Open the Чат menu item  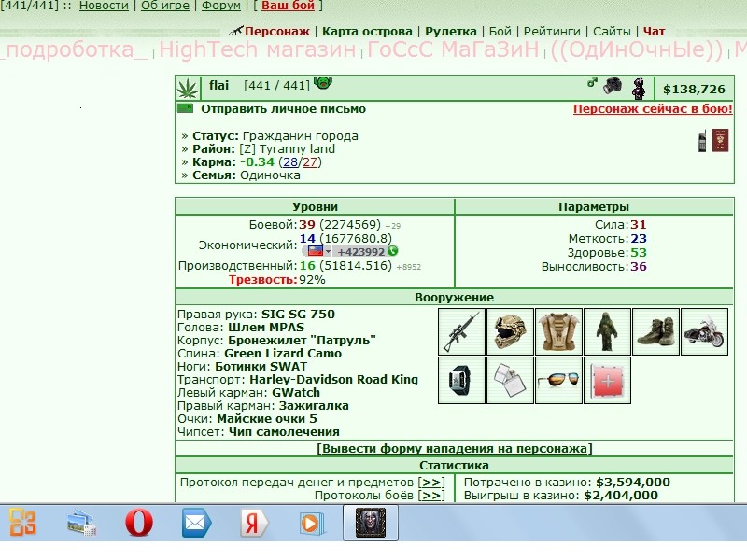click(x=654, y=32)
